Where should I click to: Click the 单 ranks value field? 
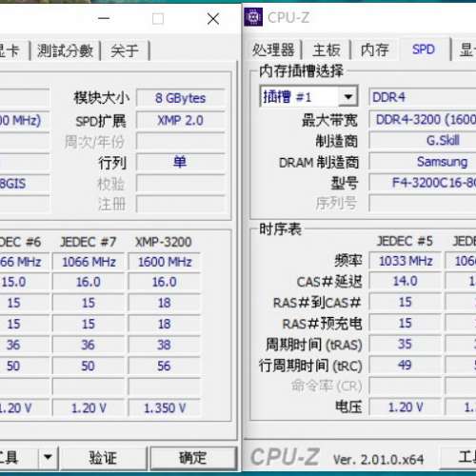click(181, 162)
